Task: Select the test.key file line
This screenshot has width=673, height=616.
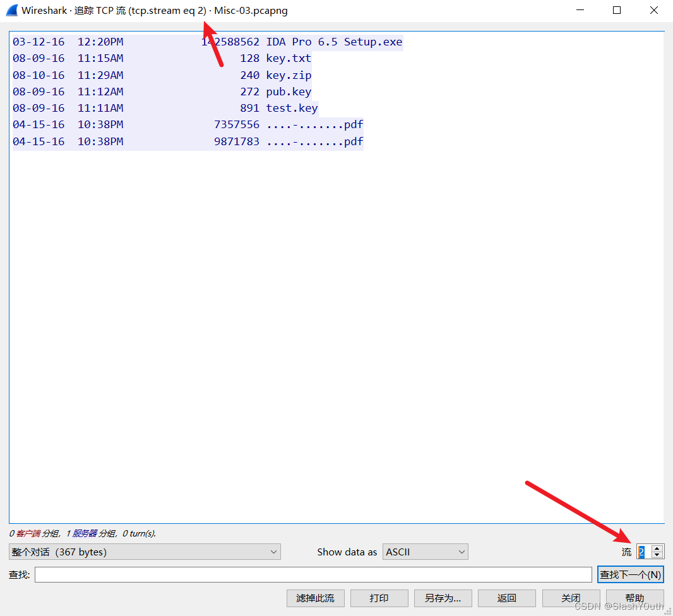Action: pyautogui.click(x=165, y=108)
